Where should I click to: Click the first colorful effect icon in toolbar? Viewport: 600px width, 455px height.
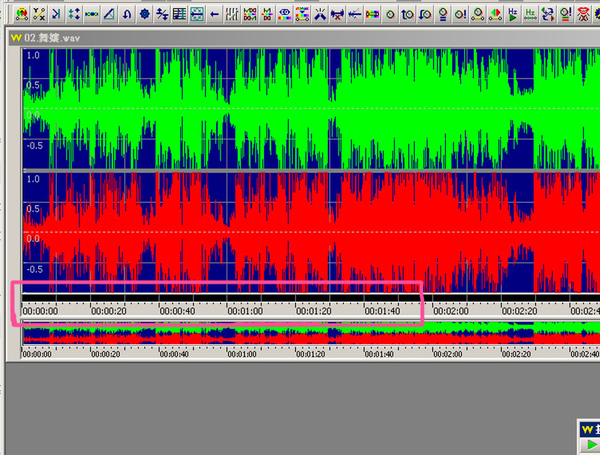click(22, 15)
